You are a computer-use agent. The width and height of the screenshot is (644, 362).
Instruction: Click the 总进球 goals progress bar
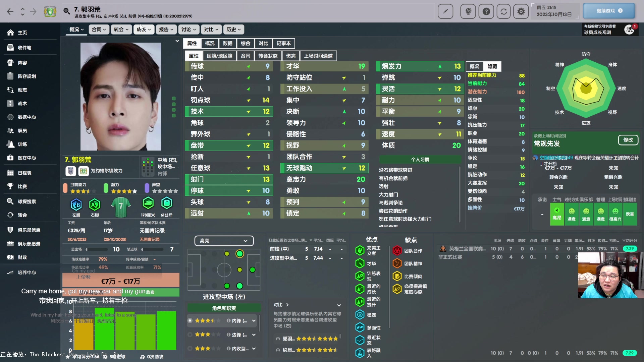pos(152,249)
